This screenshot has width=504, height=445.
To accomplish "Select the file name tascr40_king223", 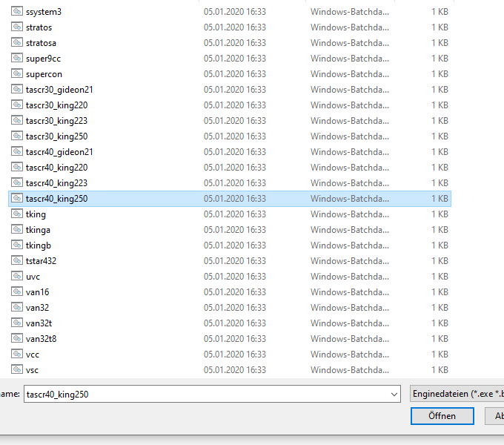I will (56, 183).
